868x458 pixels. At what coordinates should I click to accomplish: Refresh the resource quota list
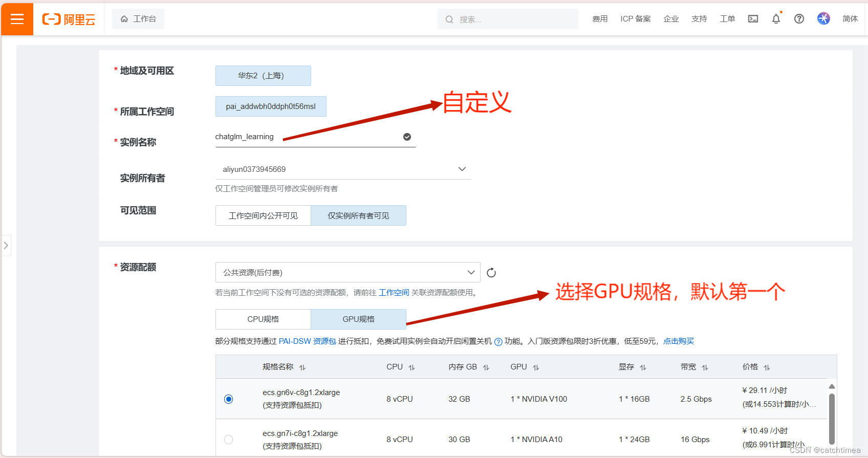[491, 273]
